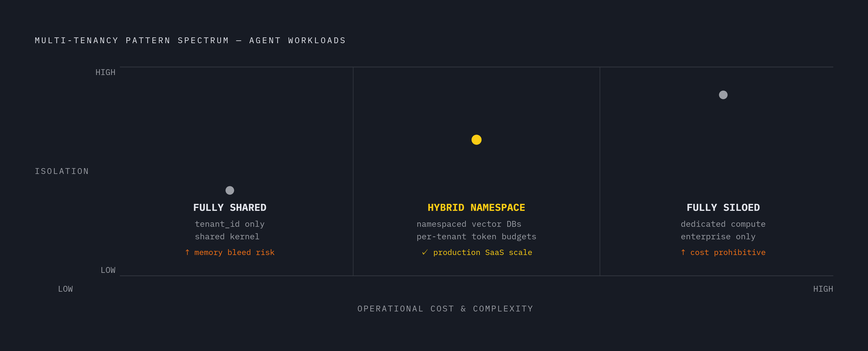Click the HIGH label on isolation axis
This screenshot has width=868, height=351.
point(105,73)
